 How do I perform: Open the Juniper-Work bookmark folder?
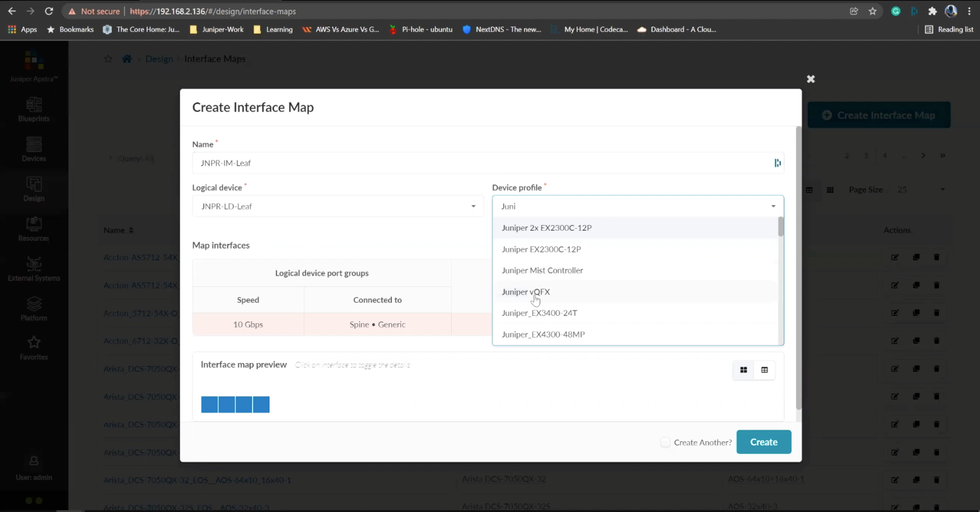pyautogui.click(x=217, y=29)
